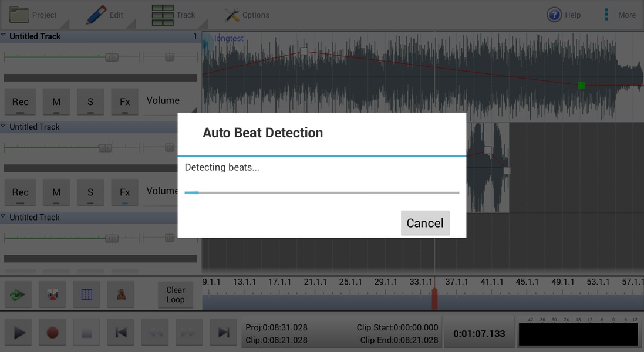The image size is (644, 352).
Task: Jump to project end button
Action: (x=224, y=332)
